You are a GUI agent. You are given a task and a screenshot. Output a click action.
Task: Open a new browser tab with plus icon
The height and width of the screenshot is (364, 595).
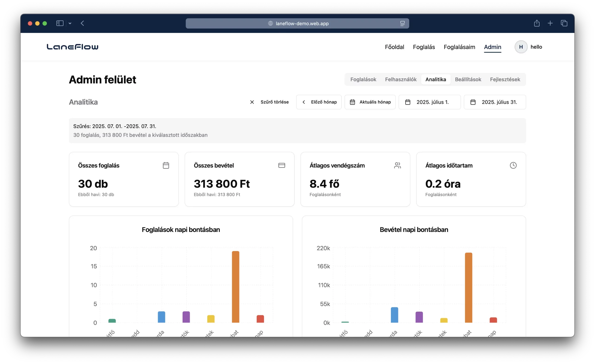550,23
